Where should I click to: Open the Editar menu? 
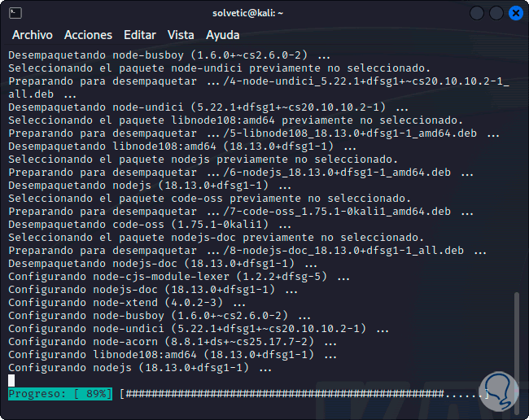[x=140, y=35]
